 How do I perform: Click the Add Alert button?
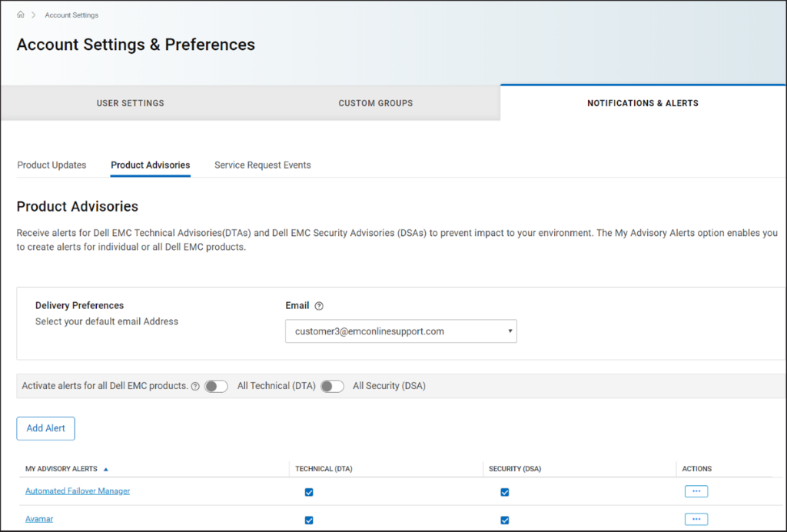pos(45,428)
